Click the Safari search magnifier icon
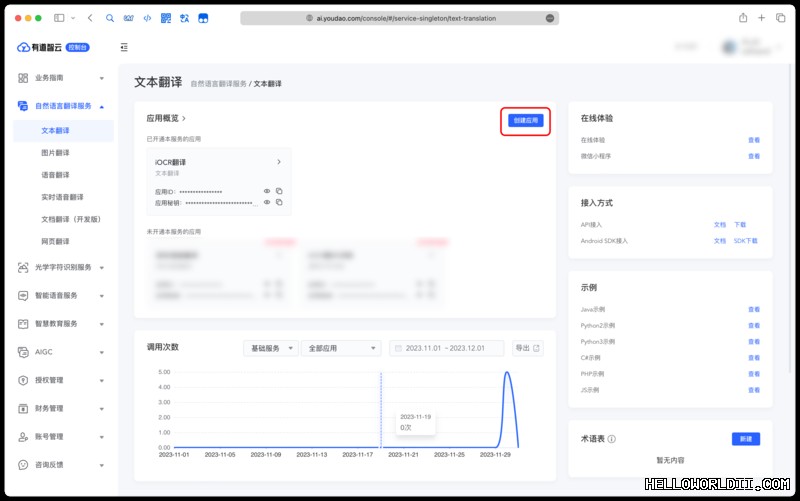Screen dimensions: 800x501 pyautogui.click(x=110, y=18)
